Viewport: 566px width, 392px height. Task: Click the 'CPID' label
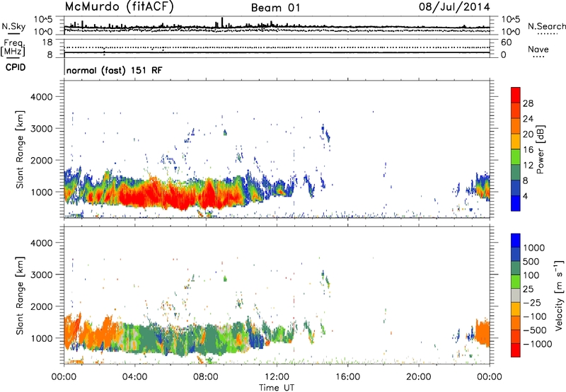pyautogui.click(x=16, y=67)
